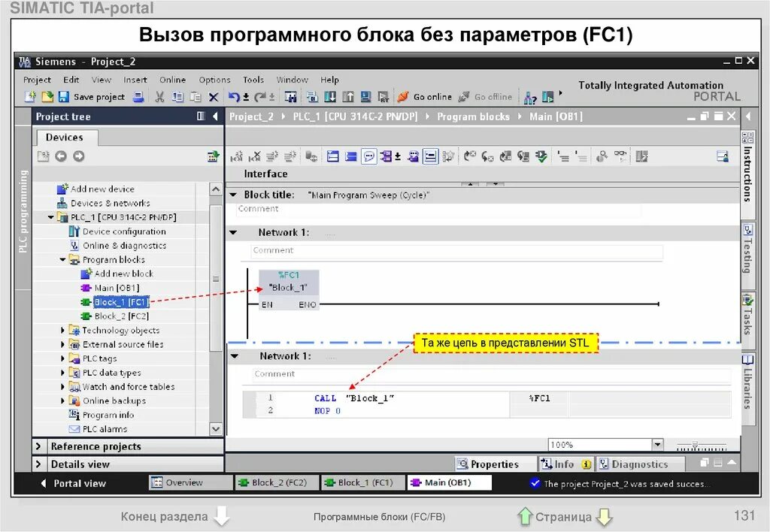Click the check block consistency icon
Image resolution: width=770 pixels, height=532 pixels.
pyautogui.click(x=541, y=156)
